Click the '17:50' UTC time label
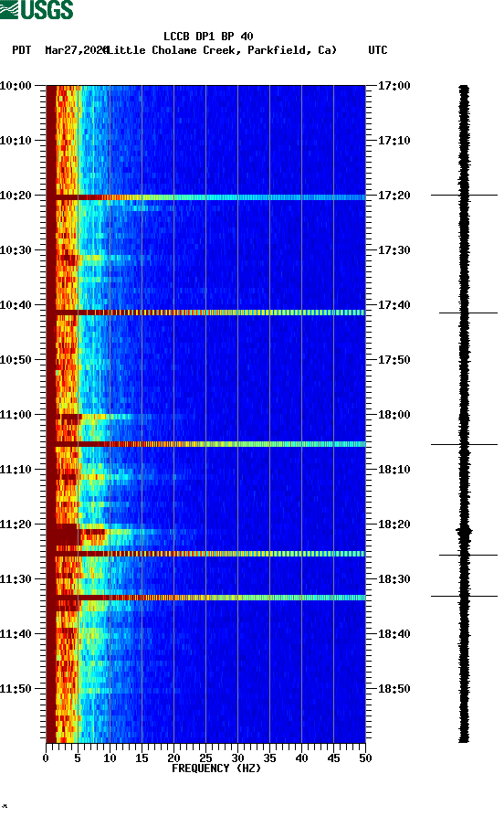 pyautogui.click(x=394, y=360)
